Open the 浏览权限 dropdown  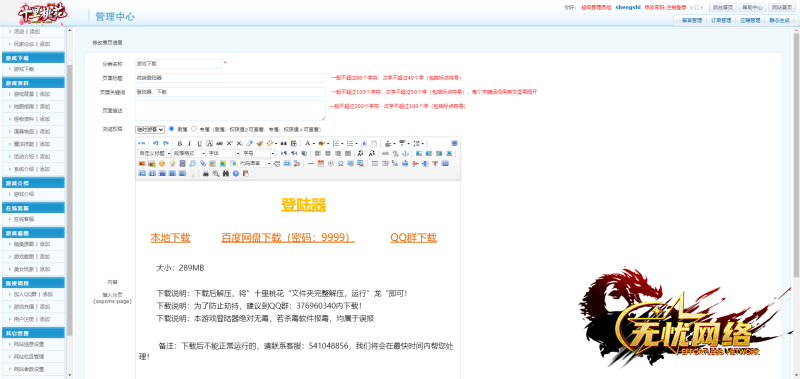click(150, 130)
